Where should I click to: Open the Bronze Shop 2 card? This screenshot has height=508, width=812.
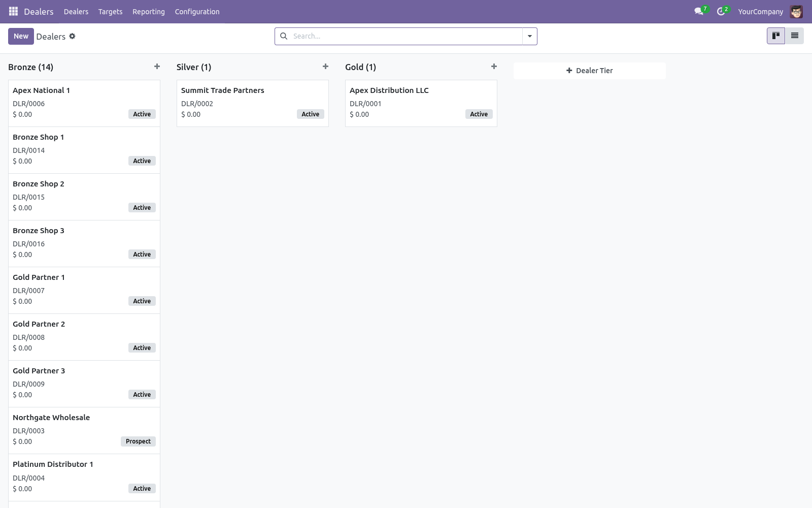(84, 197)
